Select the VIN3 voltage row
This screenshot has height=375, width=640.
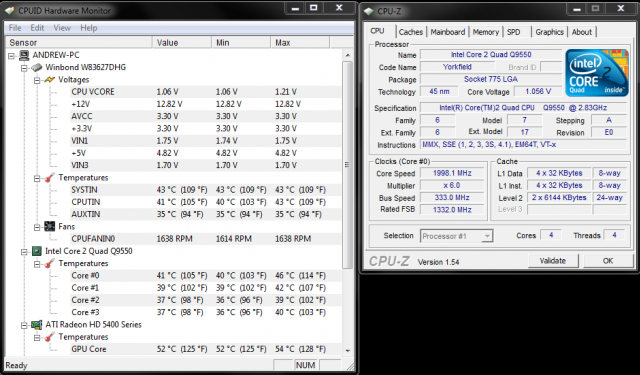pyautogui.click(x=205, y=165)
